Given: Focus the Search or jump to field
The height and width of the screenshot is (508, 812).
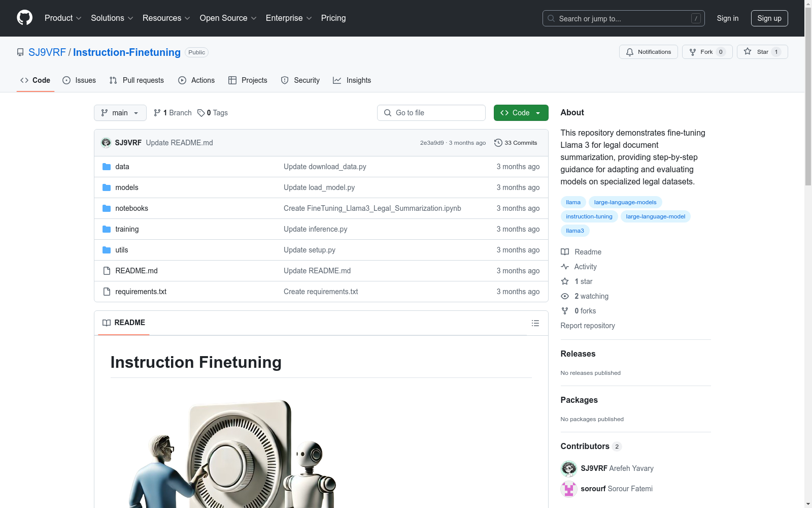Looking at the screenshot, I should point(624,18).
